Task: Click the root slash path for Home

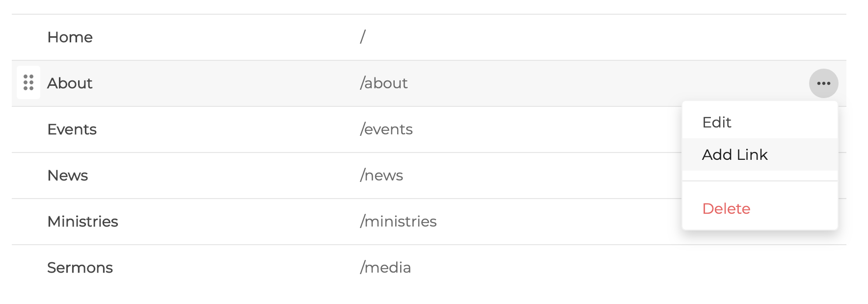Action: [x=363, y=37]
